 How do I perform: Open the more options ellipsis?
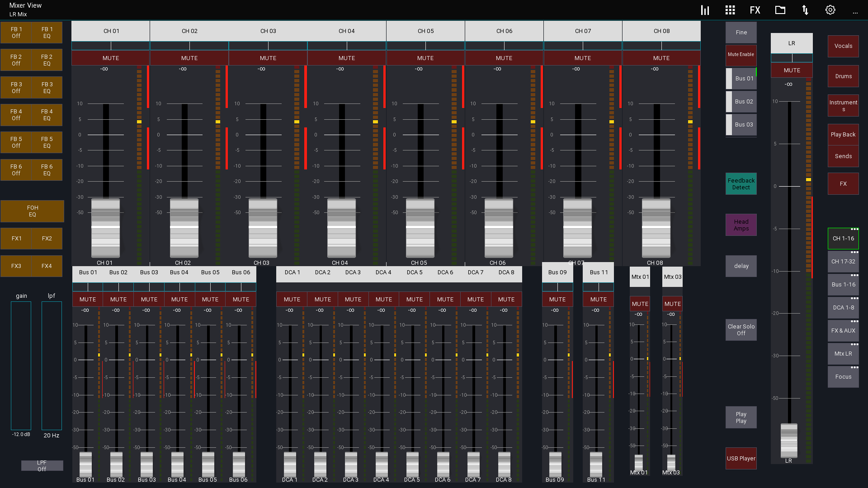pos(855,13)
